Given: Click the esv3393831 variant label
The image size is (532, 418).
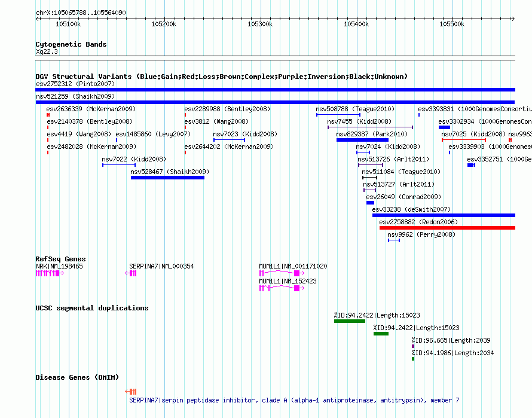Looking at the screenshot, I should point(475,109).
